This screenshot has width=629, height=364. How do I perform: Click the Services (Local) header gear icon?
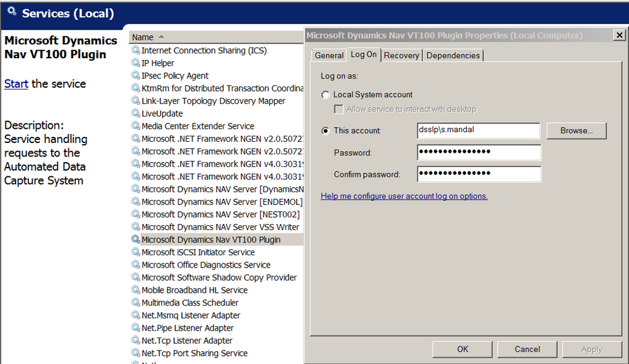click(12, 12)
